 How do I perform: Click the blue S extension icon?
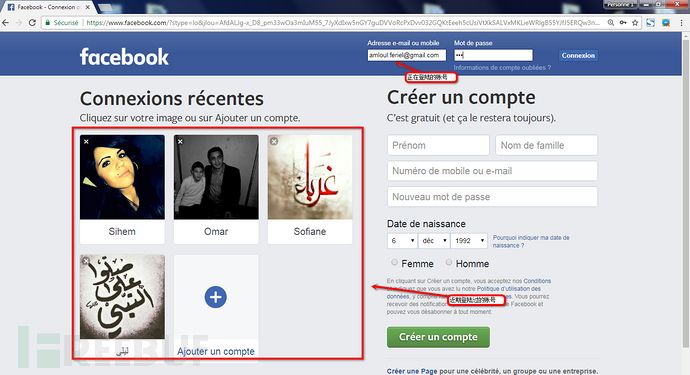click(650, 22)
